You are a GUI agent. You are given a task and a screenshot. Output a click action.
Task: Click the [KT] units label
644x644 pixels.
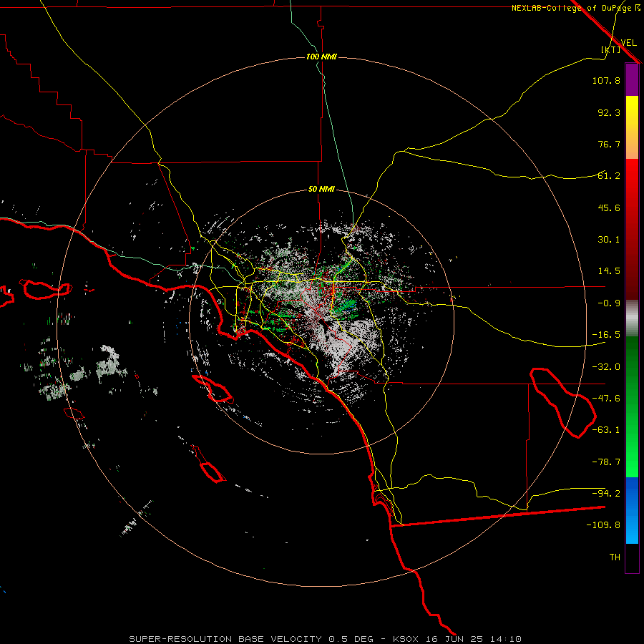611,49
